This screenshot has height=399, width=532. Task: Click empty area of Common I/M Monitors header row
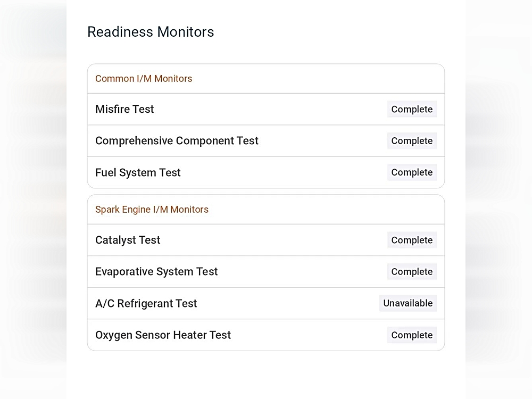click(315, 79)
